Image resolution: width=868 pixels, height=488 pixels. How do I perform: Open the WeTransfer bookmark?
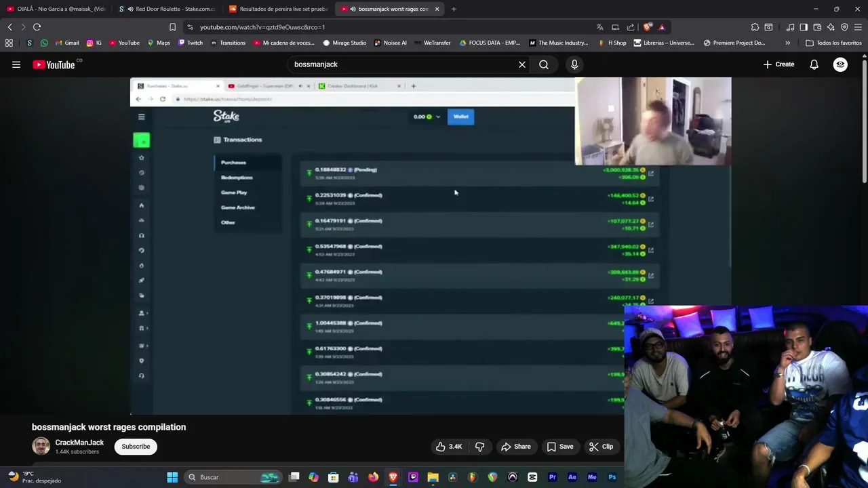(432, 43)
